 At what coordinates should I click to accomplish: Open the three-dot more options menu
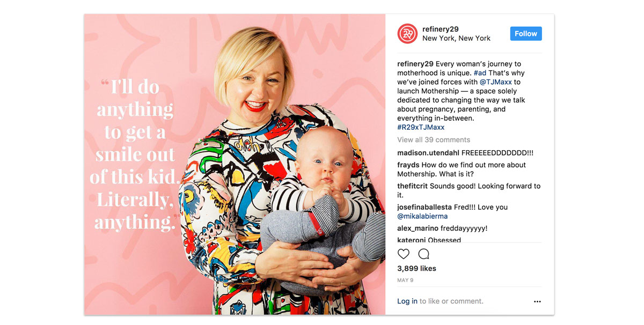[x=537, y=301]
